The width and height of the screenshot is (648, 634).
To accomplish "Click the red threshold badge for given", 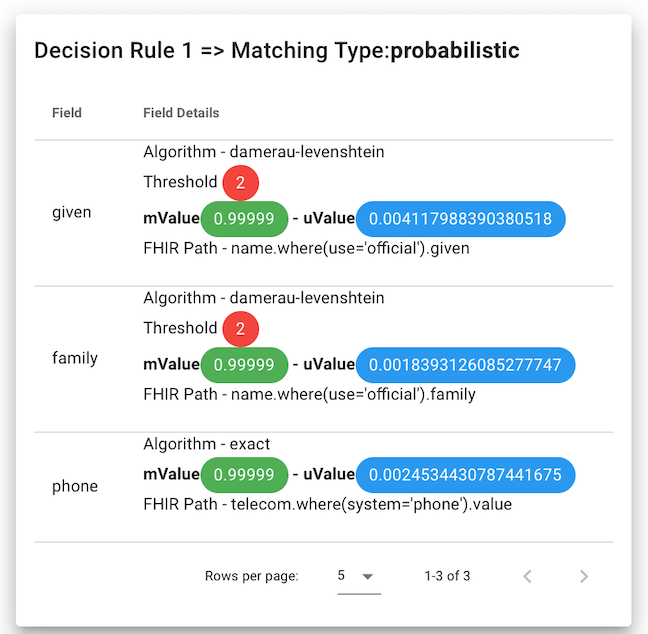I will click(x=241, y=182).
